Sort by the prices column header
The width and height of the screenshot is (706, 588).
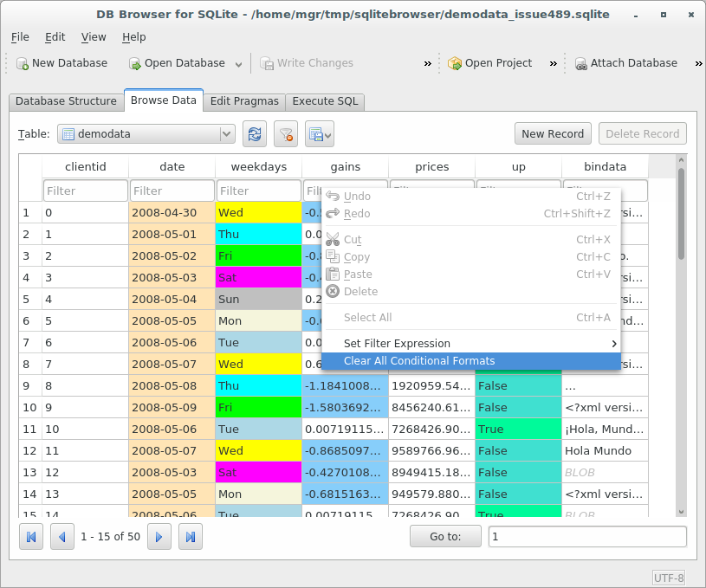pyautogui.click(x=431, y=167)
